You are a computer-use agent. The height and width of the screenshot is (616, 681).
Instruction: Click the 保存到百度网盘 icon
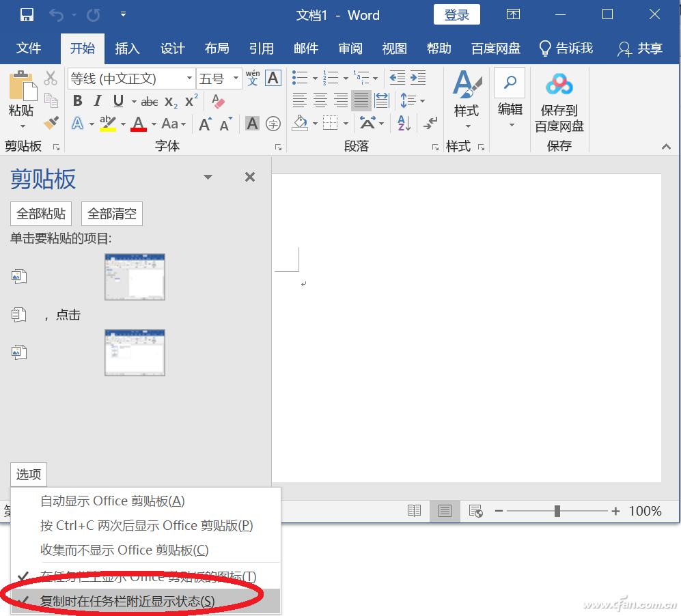tap(559, 84)
